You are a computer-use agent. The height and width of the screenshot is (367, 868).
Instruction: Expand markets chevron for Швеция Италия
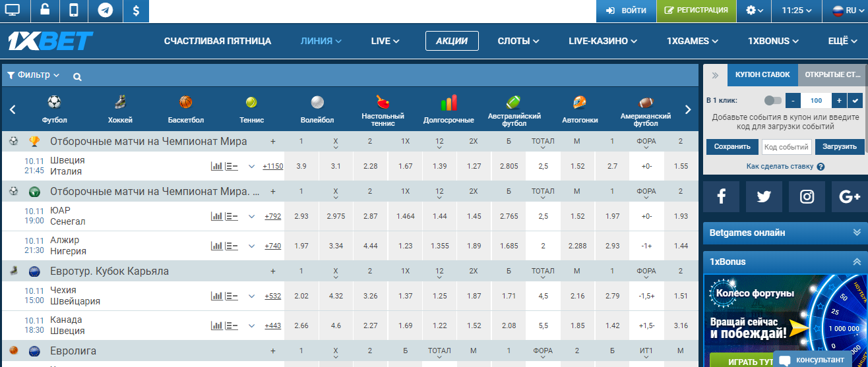coord(251,166)
